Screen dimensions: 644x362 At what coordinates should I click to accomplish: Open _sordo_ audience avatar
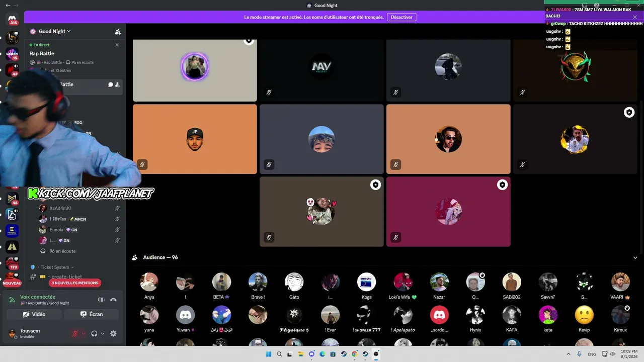coord(439,315)
